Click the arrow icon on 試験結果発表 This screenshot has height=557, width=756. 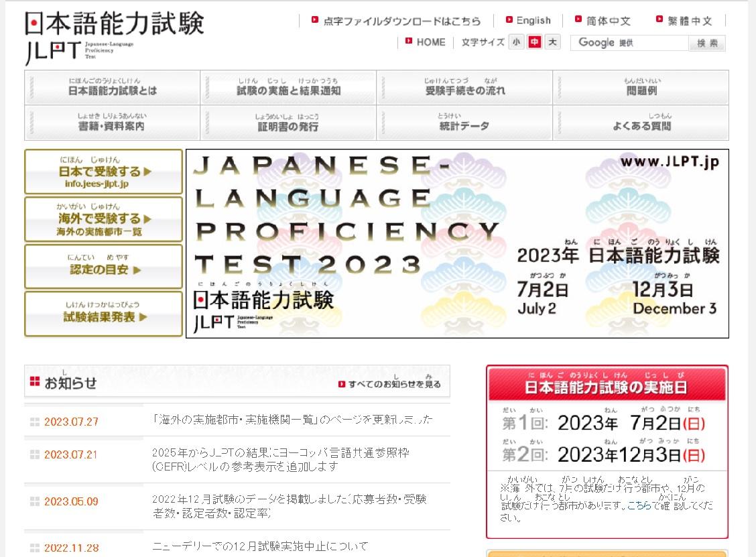click(x=143, y=317)
